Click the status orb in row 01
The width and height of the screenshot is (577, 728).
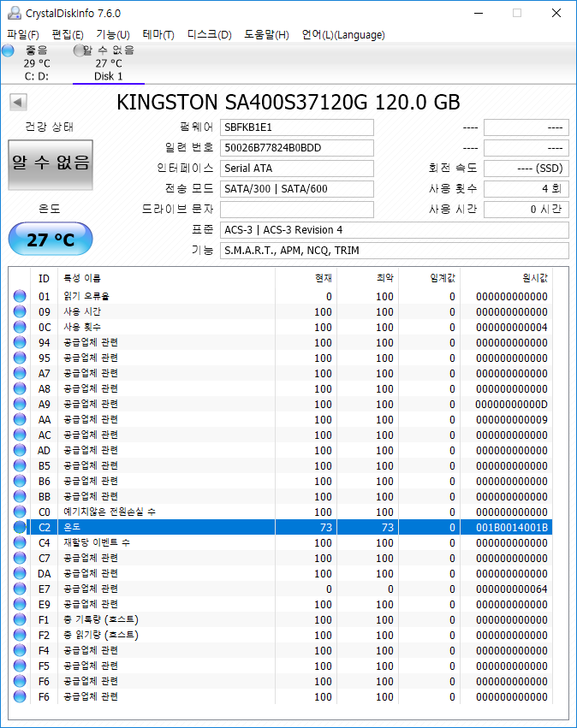tap(20, 296)
